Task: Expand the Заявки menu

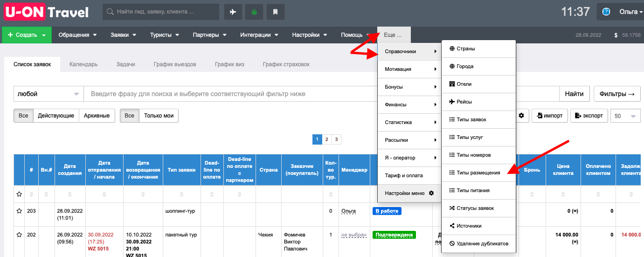Action: (123, 35)
